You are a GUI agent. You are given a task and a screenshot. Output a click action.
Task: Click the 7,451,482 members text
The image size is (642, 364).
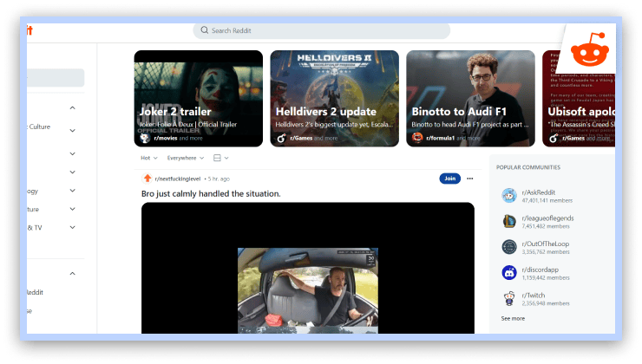(x=546, y=226)
